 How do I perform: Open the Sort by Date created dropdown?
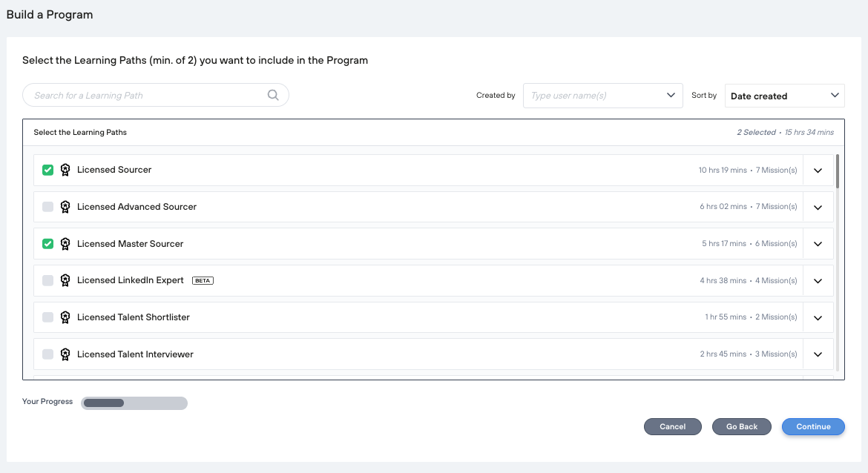[x=784, y=96]
